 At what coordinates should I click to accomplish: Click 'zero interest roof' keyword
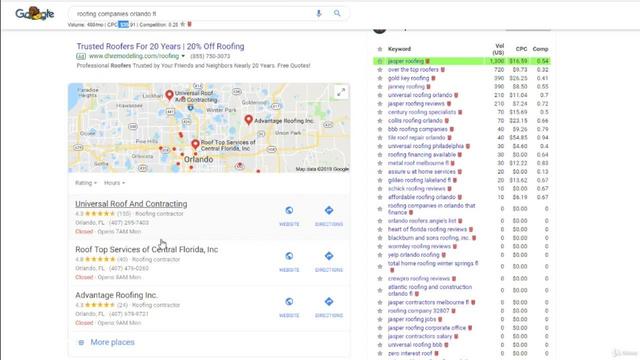[x=410, y=353]
